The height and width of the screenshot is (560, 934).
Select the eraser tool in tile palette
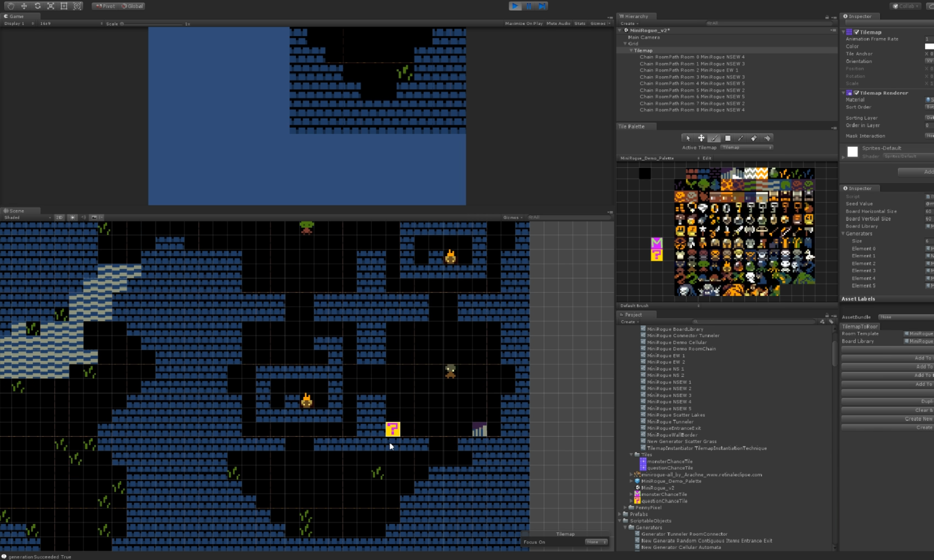click(x=754, y=138)
